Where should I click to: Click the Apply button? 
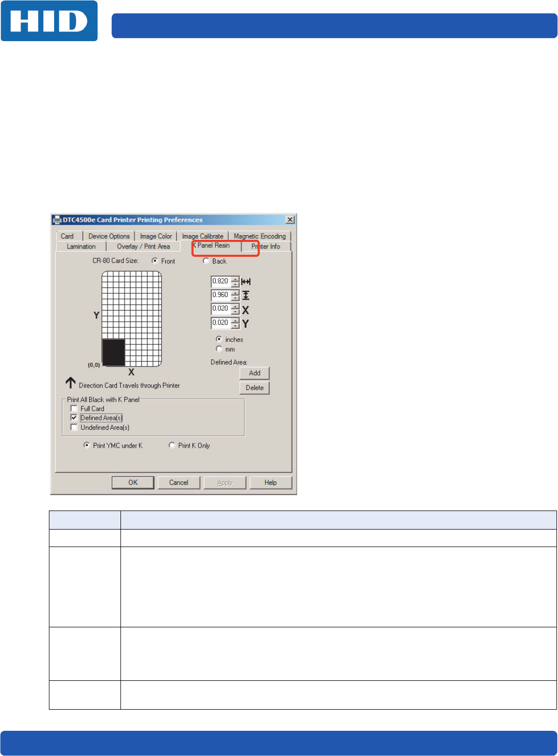(x=225, y=483)
